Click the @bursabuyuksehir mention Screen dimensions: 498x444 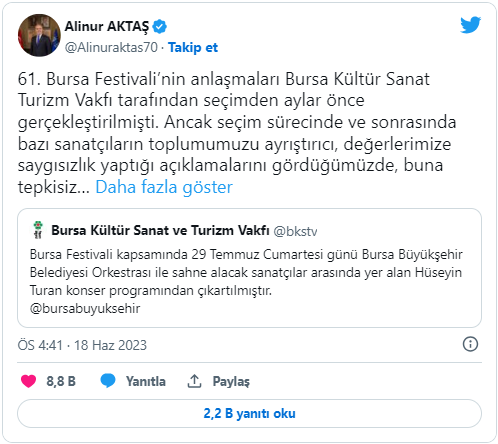(85, 308)
